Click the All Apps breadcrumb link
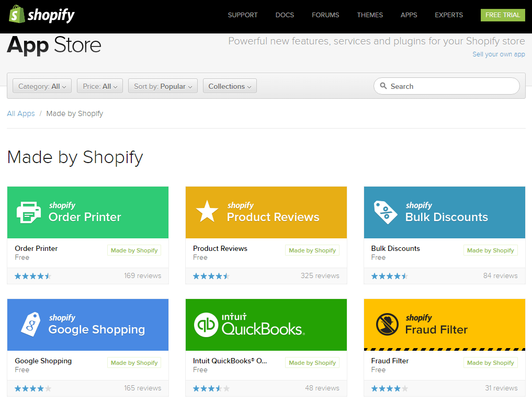 [20, 113]
